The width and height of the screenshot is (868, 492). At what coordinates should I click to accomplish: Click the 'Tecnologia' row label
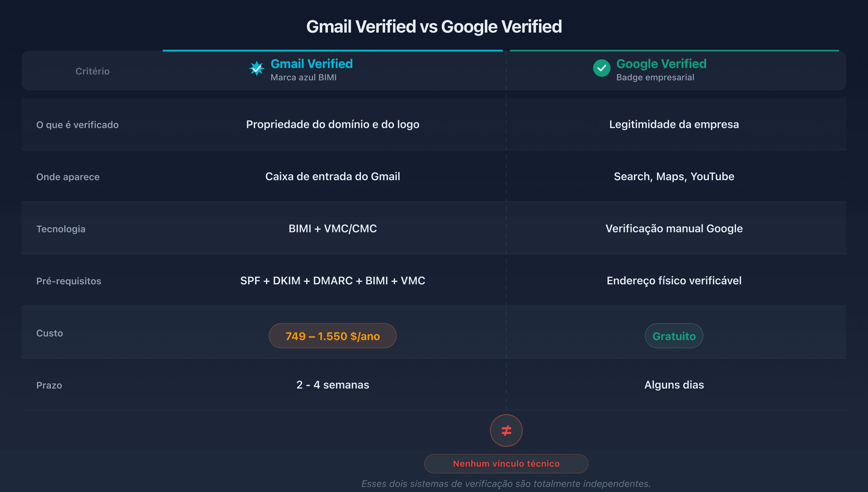[x=61, y=229]
